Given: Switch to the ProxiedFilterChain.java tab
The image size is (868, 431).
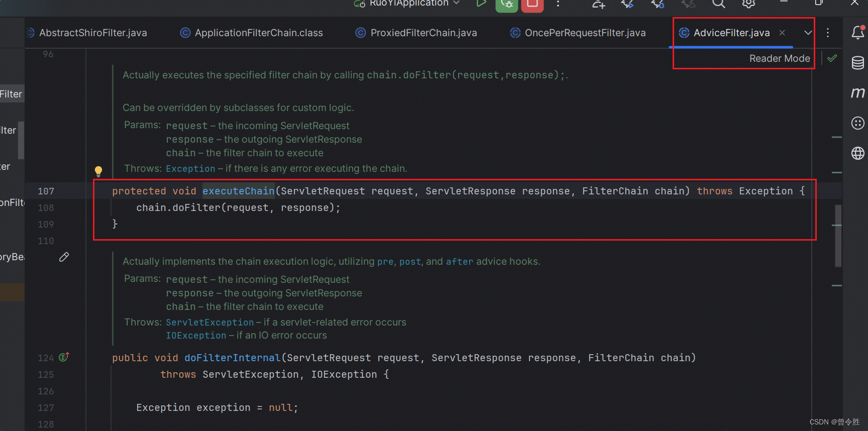Looking at the screenshot, I should (x=416, y=33).
